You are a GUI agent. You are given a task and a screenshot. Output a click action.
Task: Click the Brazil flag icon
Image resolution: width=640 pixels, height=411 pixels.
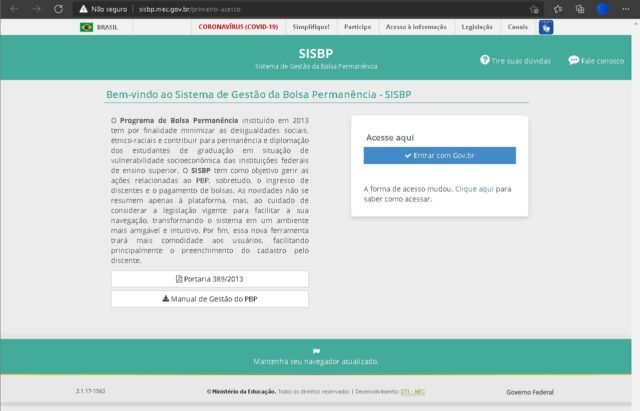coord(86,27)
